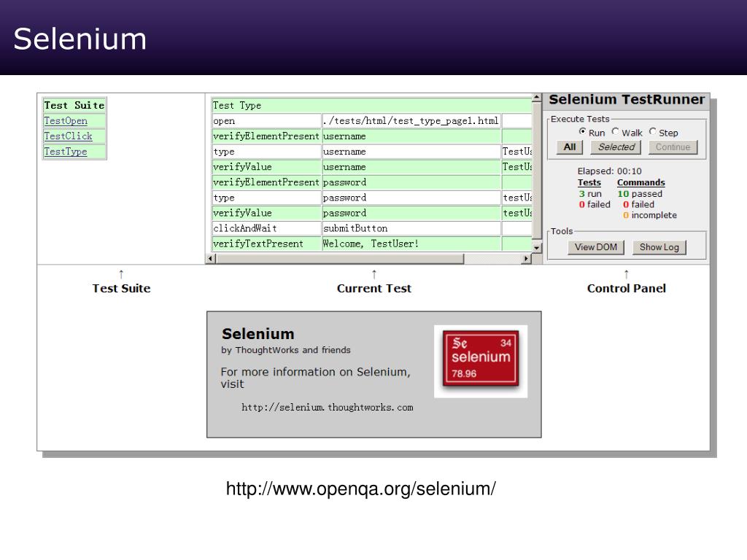The width and height of the screenshot is (747, 560).
Task: Click 'verifyElementPresent' in the password row
Action: coord(266,182)
